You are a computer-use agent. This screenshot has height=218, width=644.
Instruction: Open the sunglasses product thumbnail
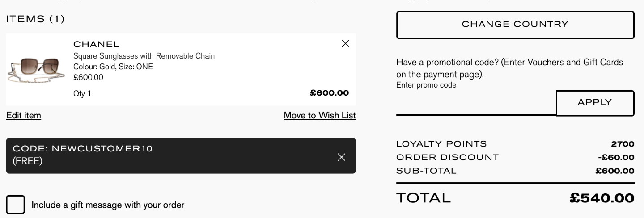tap(34, 70)
